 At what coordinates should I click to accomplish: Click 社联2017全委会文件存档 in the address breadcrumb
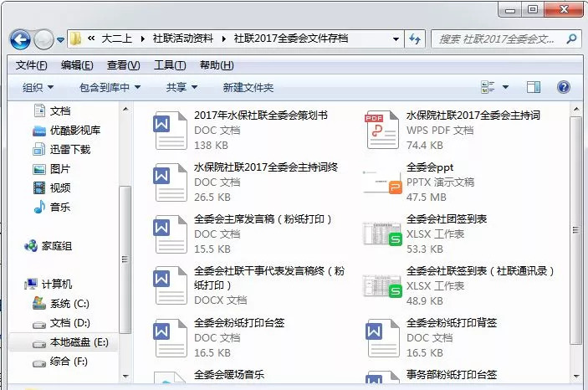pyautogui.click(x=291, y=38)
